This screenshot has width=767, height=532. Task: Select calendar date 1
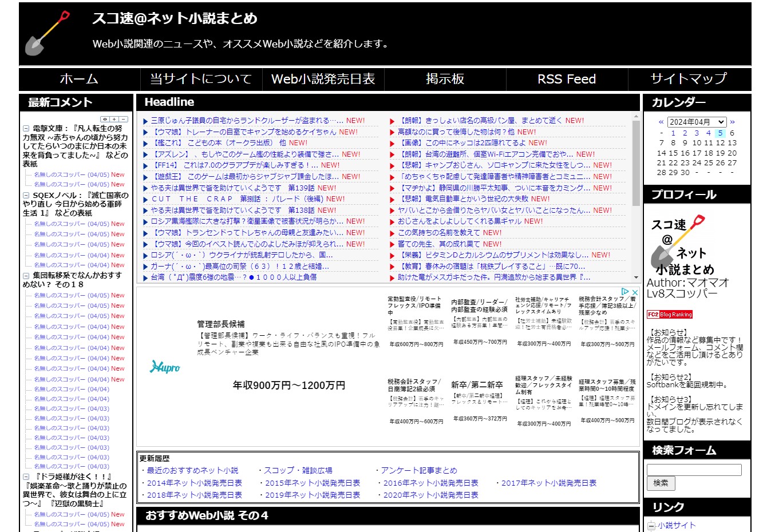pyautogui.click(x=673, y=133)
